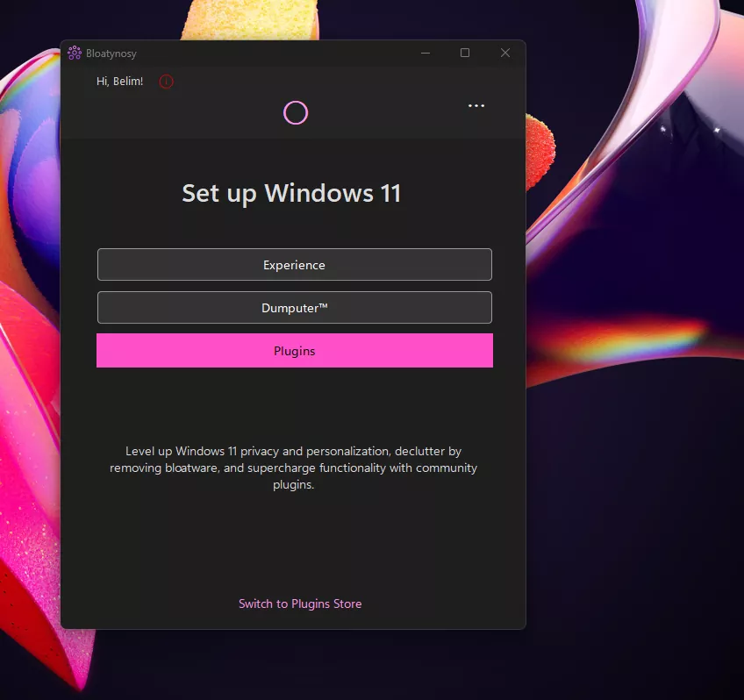
Task: Select the pink Plugins button
Action: tap(294, 351)
